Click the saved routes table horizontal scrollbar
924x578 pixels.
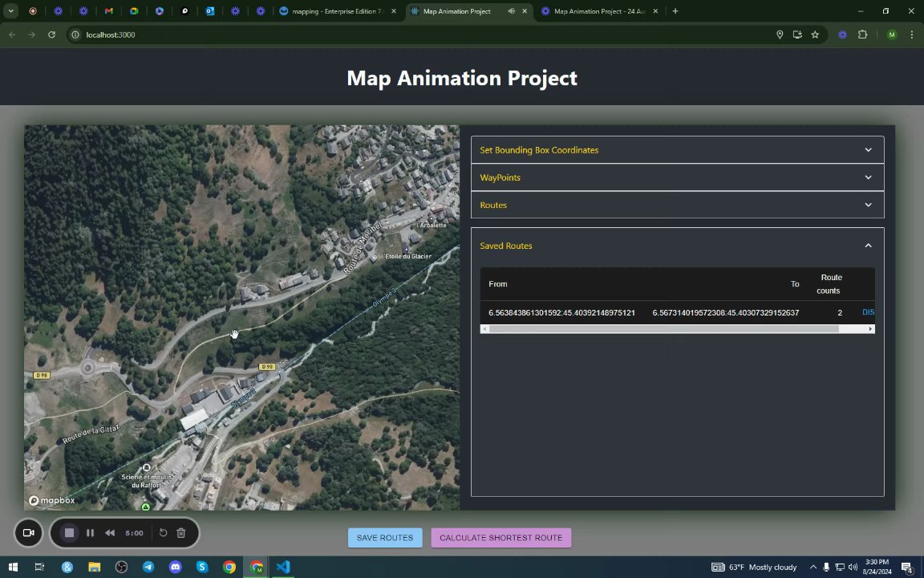click(x=663, y=329)
